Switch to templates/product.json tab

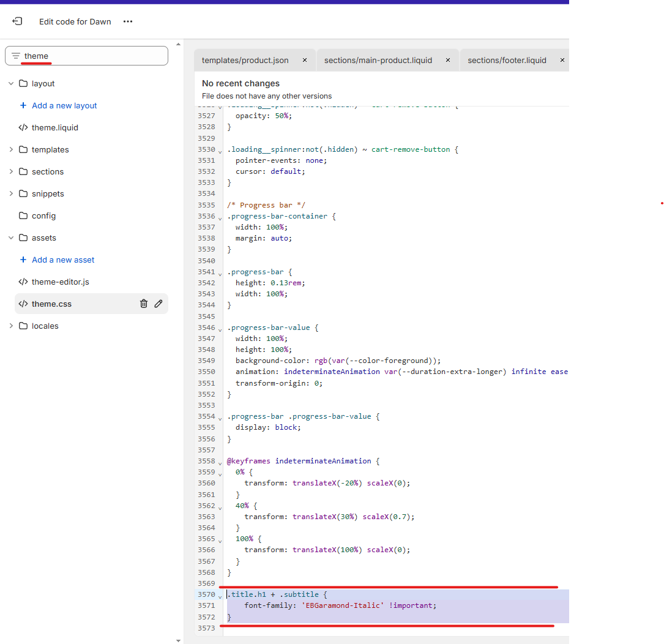(x=245, y=60)
